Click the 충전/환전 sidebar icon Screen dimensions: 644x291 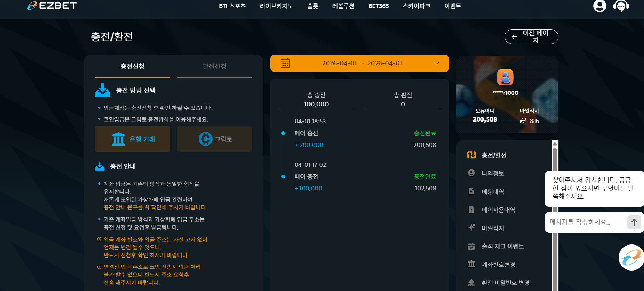(471, 155)
